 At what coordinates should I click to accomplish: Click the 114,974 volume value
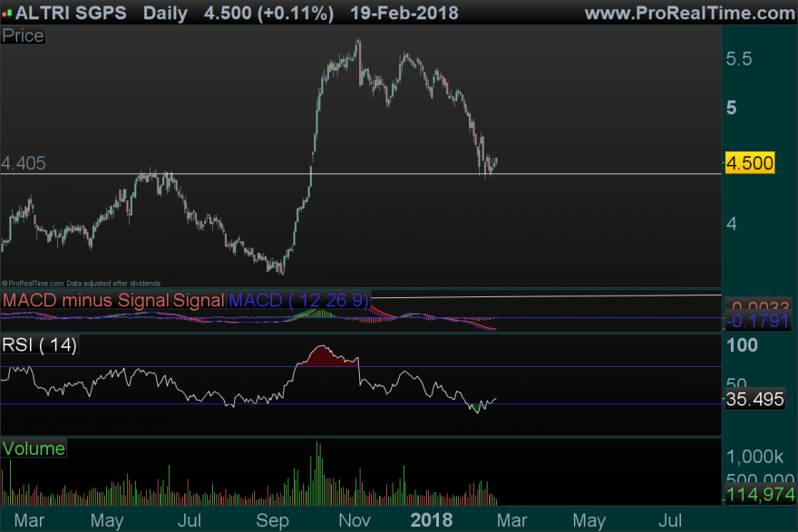point(760,494)
